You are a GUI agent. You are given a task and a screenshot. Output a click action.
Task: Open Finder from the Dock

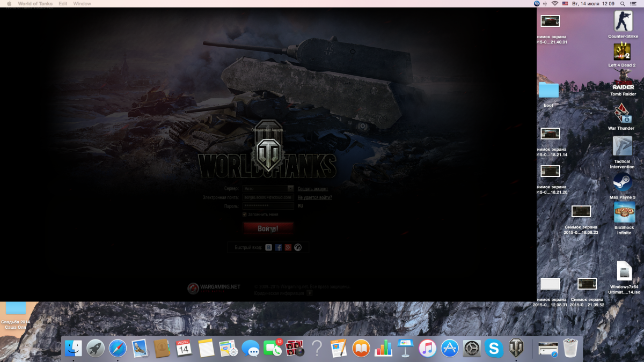tap(74, 348)
